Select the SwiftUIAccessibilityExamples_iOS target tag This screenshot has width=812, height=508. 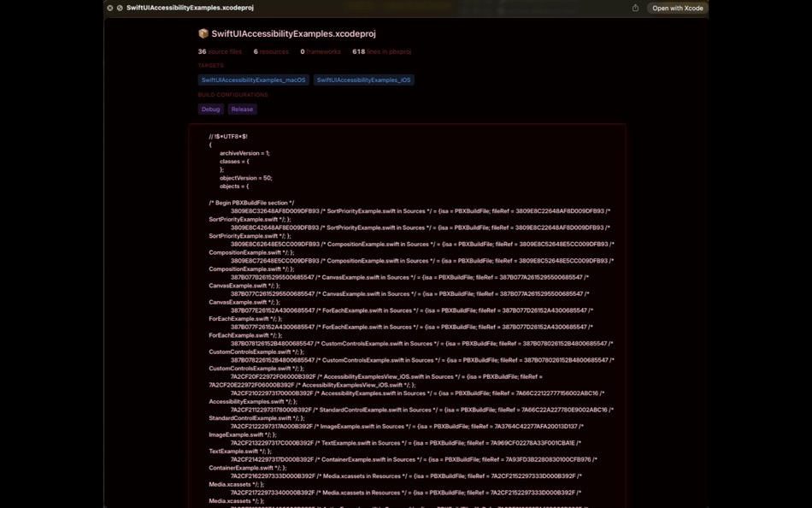tap(363, 80)
